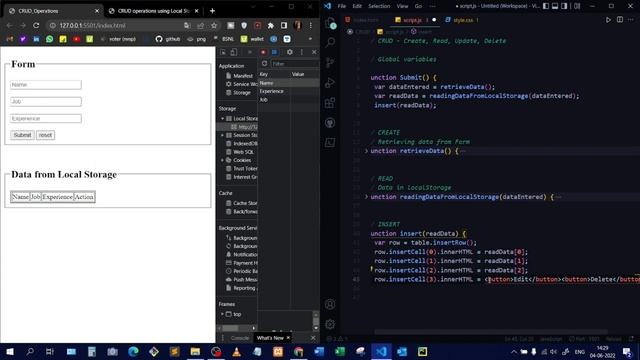Image resolution: width=640 pixels, height=360 pixels.
Task: Refresh the local storage table in DevTools
Action: click(x=264, y=64)
